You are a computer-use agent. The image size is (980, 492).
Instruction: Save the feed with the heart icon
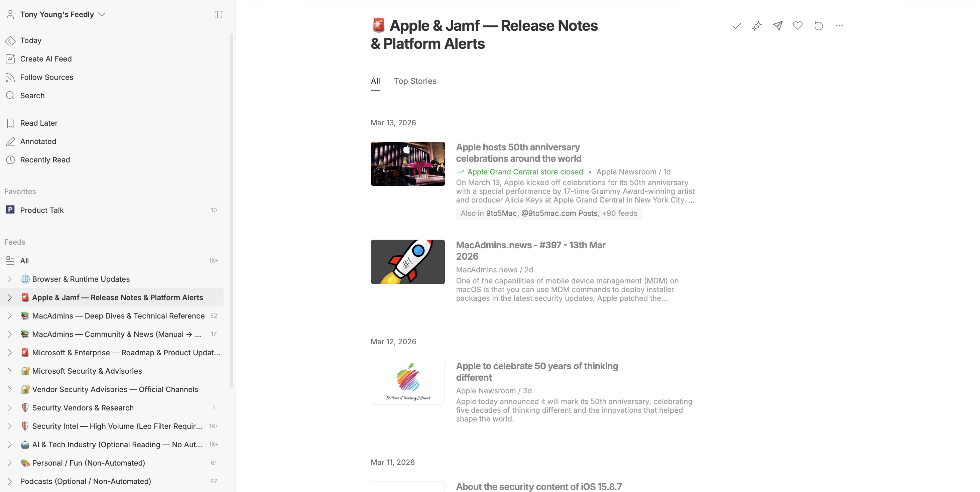798,26
